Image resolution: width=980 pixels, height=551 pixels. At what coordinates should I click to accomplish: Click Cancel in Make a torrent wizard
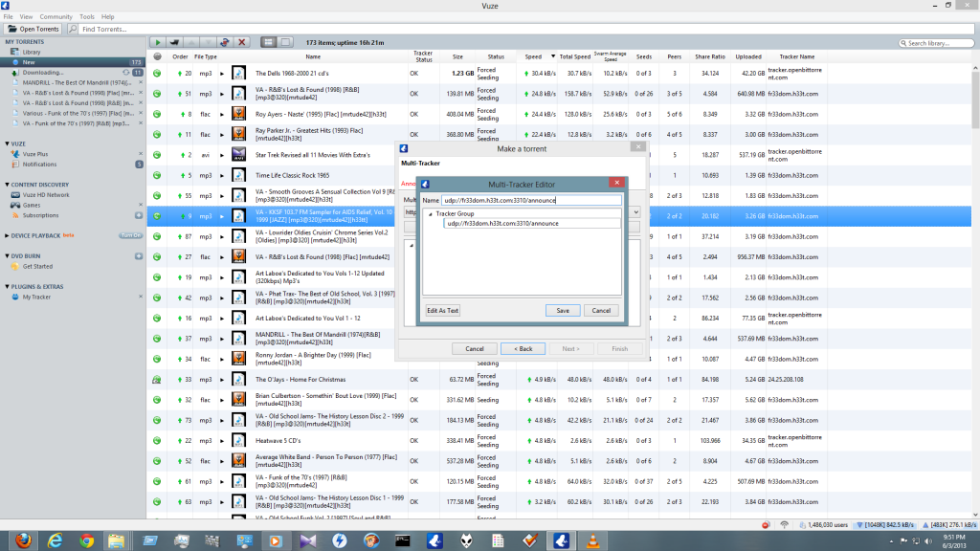[x=475, y=348]
